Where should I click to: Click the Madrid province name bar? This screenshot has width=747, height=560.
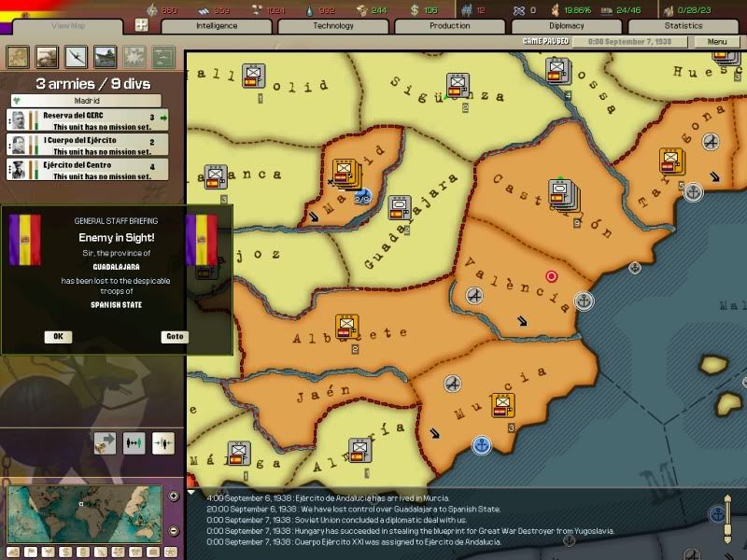pyautogui.click(x=86, y=101)
